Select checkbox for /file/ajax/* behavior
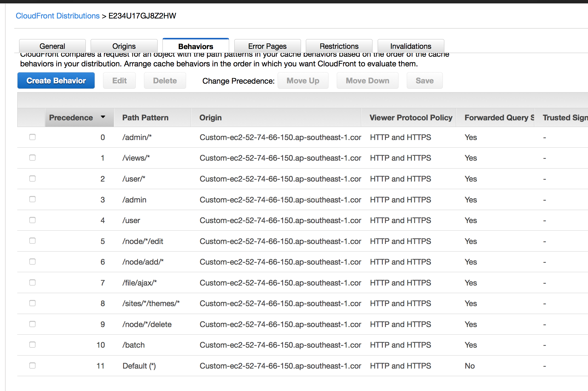588x391 pixels. (32, 282)
